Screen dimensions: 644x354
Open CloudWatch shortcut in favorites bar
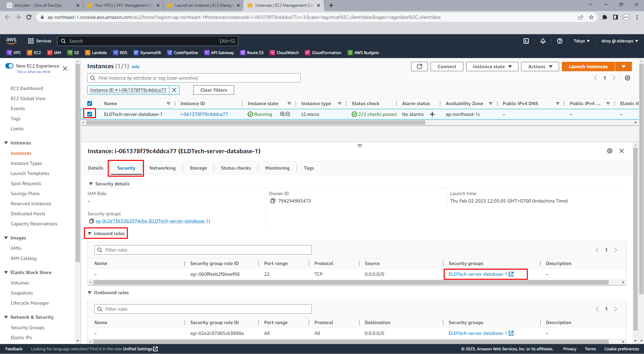tap(284, 53)
